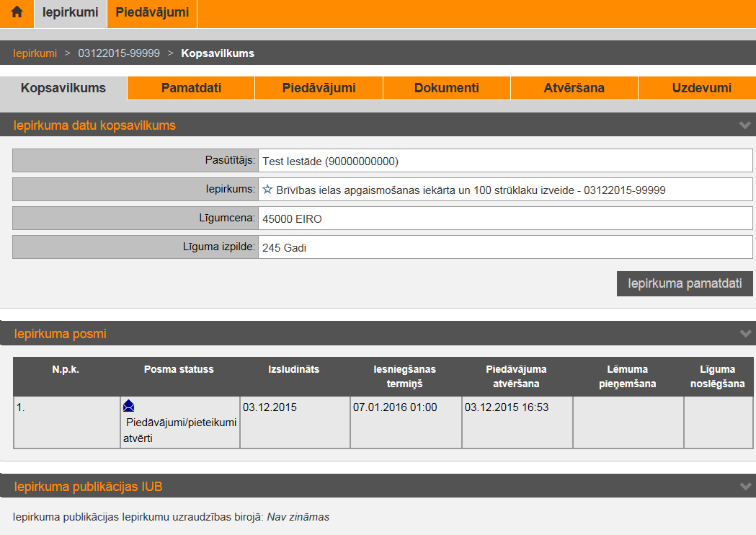Open the Piedāvājumi top menu item

152,13
